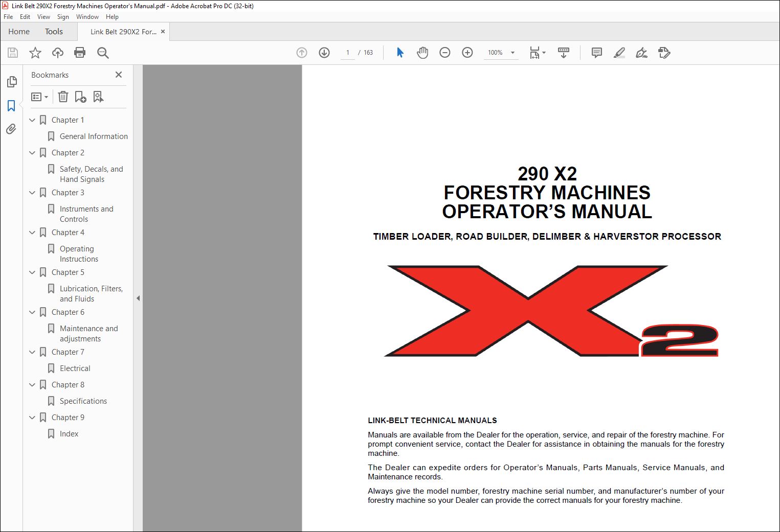Switch to the Home tab

click(x=19, y=32)
